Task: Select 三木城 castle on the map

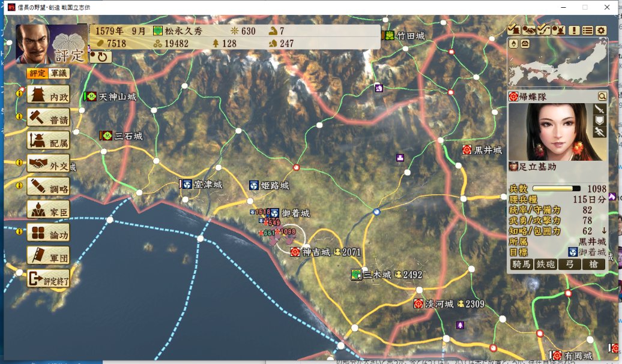Action: tap(372, 275)
